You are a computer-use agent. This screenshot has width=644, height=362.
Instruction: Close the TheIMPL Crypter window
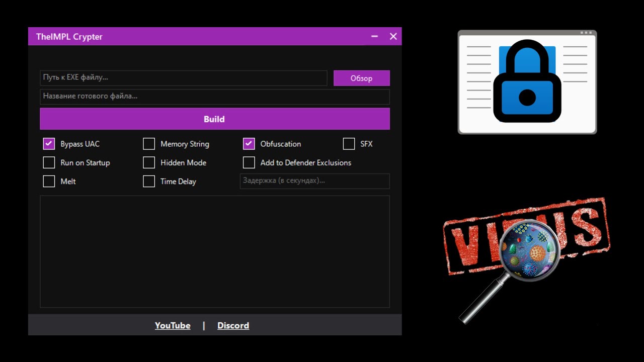click(x=393, y=36)
